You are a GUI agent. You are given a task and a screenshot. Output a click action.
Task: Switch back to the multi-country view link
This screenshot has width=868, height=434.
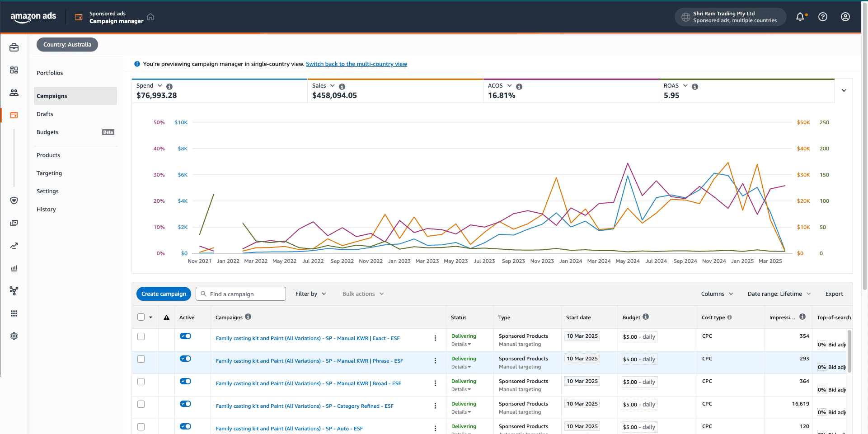coord(357,64)
